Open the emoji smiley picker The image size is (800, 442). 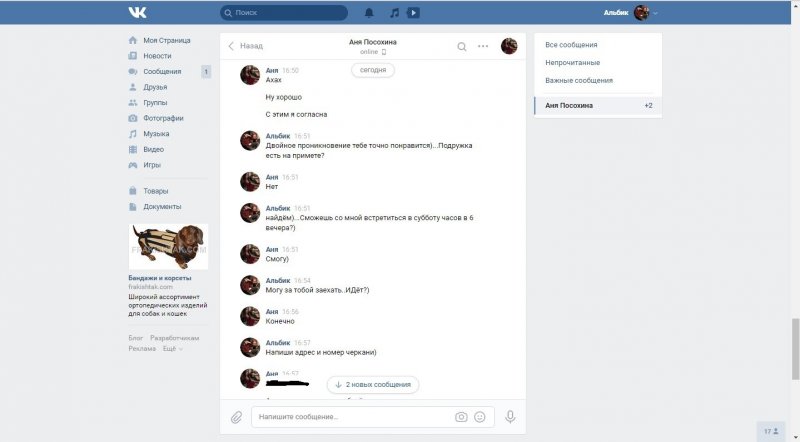pyautogui.click(x=480, y=417)
